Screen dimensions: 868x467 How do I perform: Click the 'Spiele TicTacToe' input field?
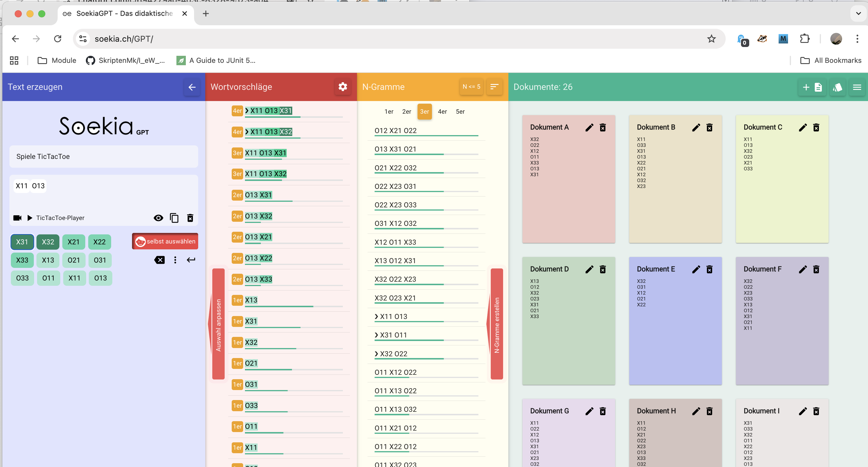[x=104, y=157]
